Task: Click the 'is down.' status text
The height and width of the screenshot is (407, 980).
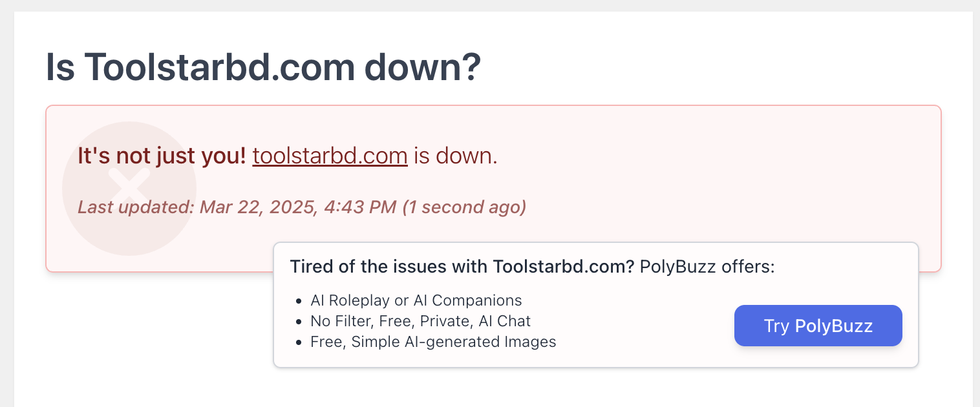Action: pos(456,156)
